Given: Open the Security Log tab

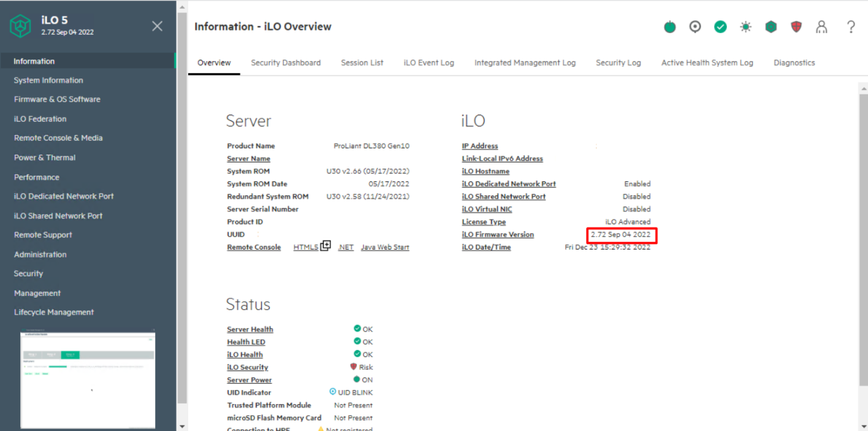Looking at the screenshot, I should tap(619, 63).
